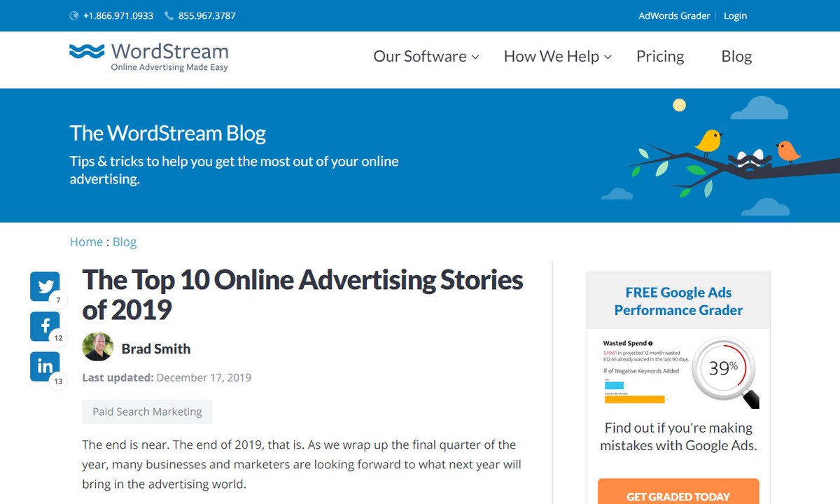Click the Login link
The width and height of the screenshot is (840, 504).
(x=735, y=15)
